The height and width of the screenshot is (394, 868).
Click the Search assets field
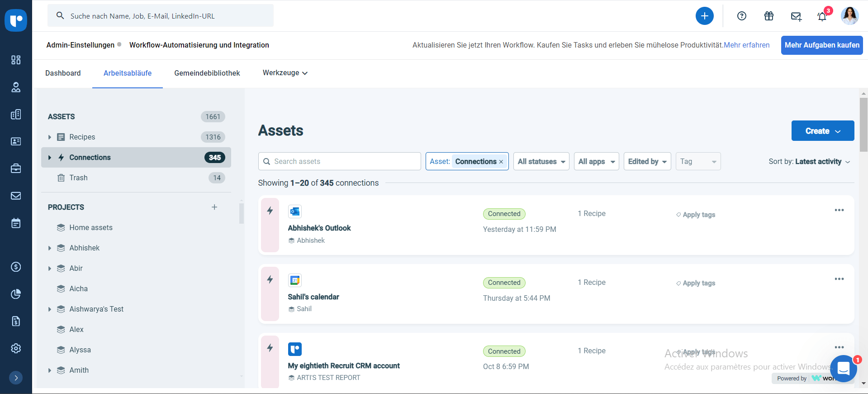pos(340,161)
